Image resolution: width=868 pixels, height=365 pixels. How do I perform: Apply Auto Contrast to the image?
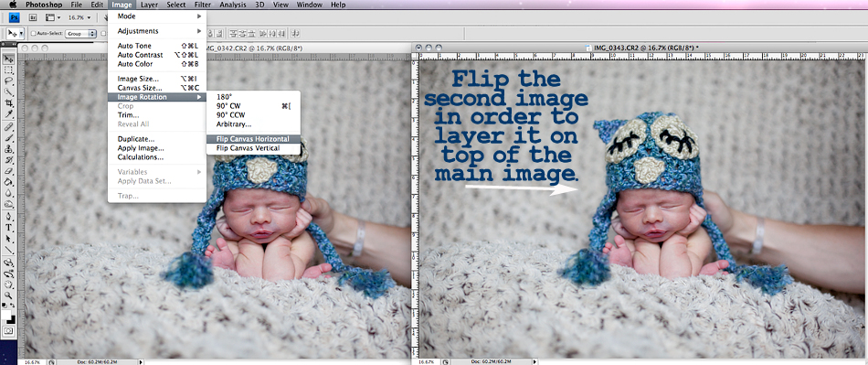[x=157, y=55]
